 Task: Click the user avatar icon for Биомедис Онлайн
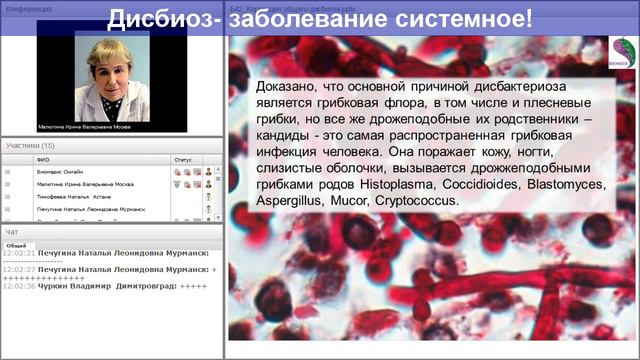tap(209, 172)
